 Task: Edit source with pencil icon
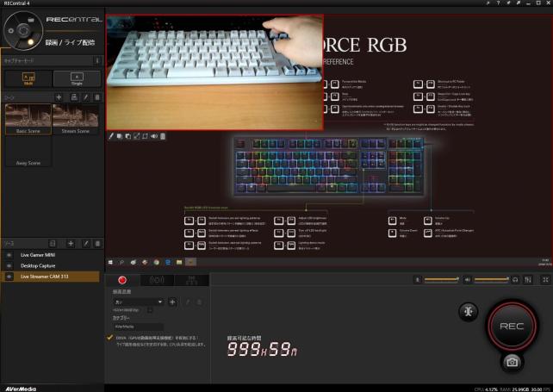click(85, 244)
